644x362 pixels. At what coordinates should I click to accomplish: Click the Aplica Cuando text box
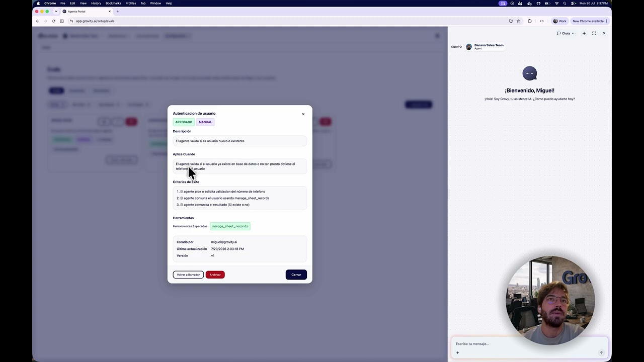point(239,166)
